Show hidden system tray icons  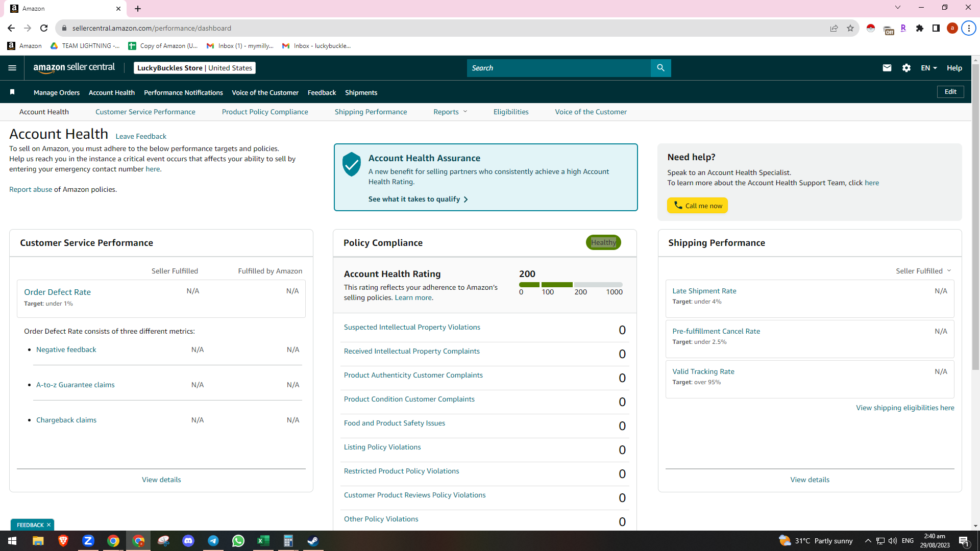[868, 541]
